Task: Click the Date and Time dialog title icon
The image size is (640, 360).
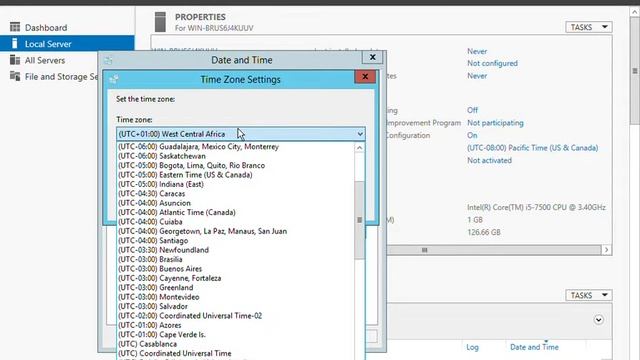Action: [x=108, y=60]
